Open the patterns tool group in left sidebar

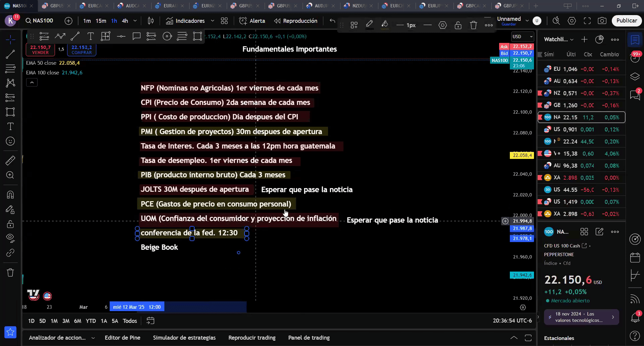(x=10, y=83)
